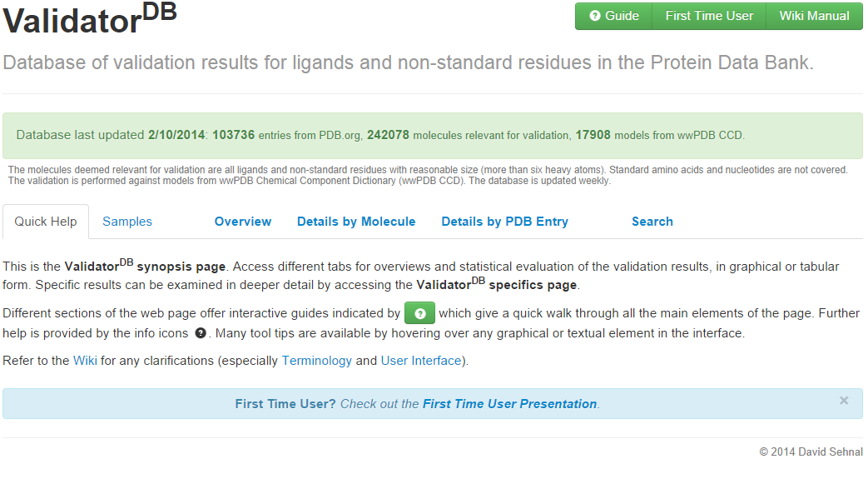Select the Quick Help tab
Viewport: 868px width, 479px height.
click(46, 222)
